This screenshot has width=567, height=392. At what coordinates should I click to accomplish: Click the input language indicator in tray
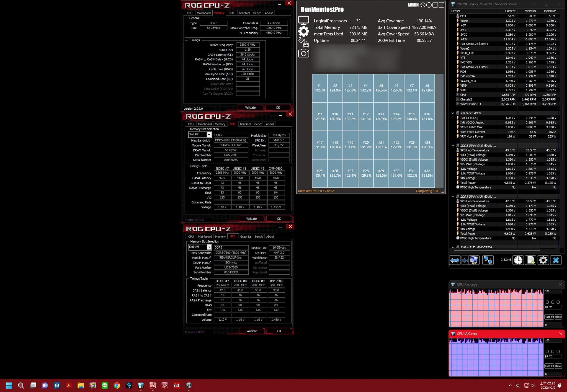(x=518, y=385)
